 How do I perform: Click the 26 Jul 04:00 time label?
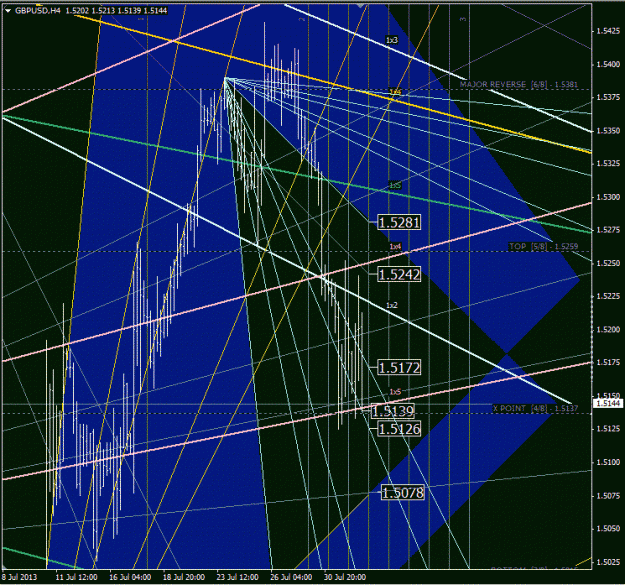291,577
